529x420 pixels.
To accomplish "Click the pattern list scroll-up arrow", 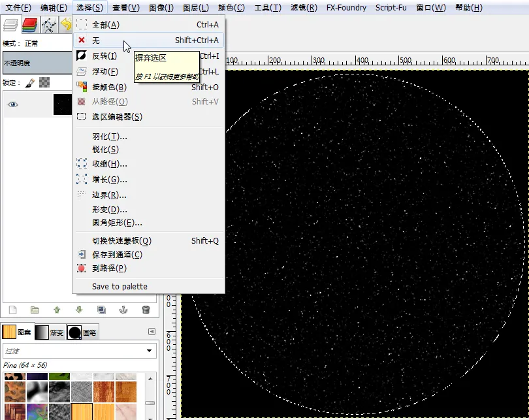I will (x=150, y=379).
